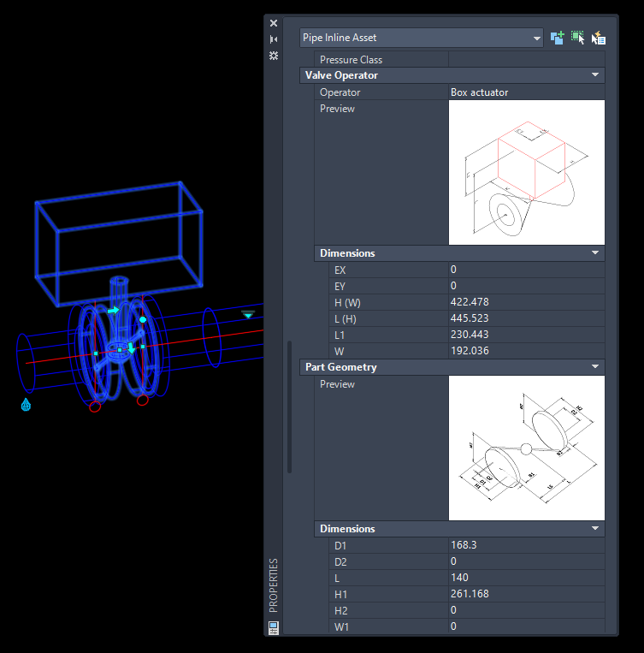Click the Properties palette vertical scrollbar
644x653 pixels.
pyautogui.click(x=289, y=407)
